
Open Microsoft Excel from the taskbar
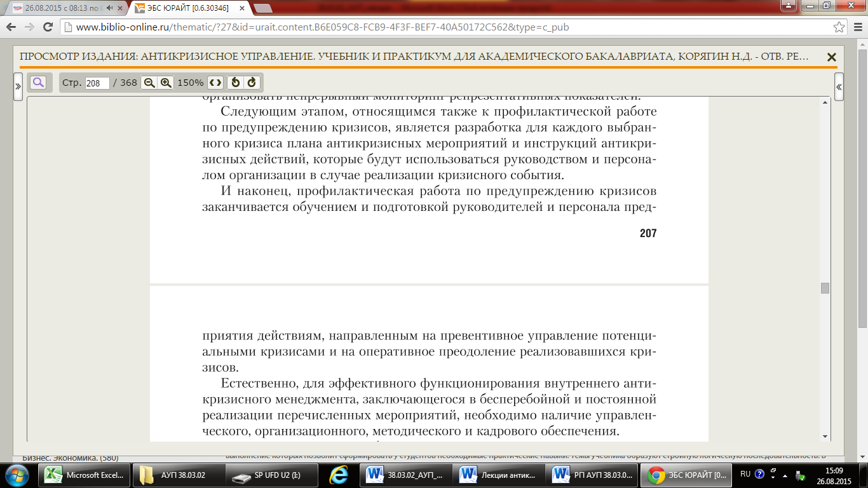click(84, 475)
